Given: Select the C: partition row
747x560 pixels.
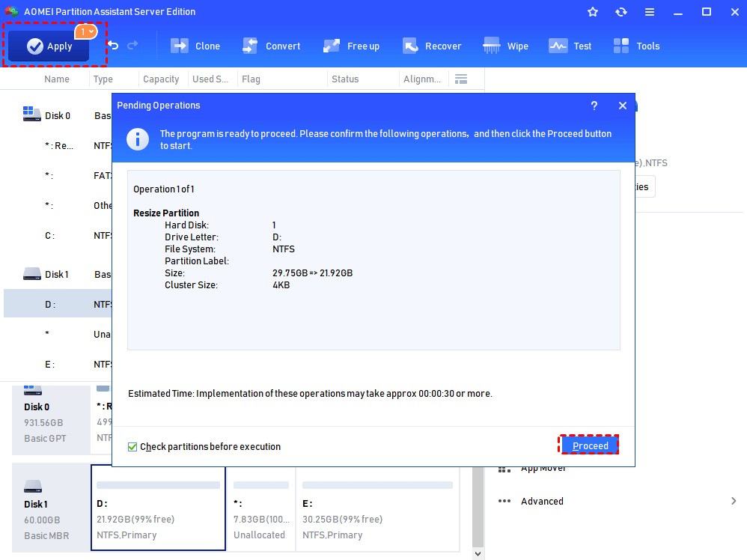Looking at the screenshot, I should [58, 235].
